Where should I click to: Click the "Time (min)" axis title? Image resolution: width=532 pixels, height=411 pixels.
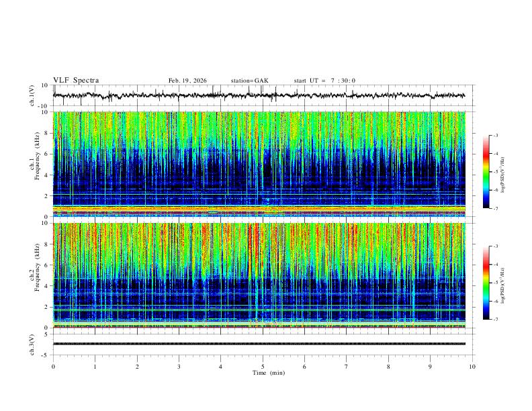269,373
